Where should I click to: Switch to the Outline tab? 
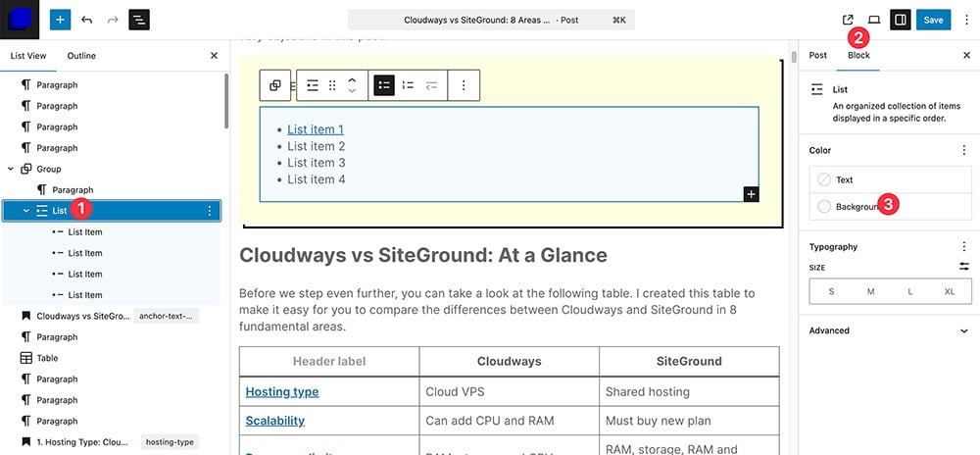point(82,56)
